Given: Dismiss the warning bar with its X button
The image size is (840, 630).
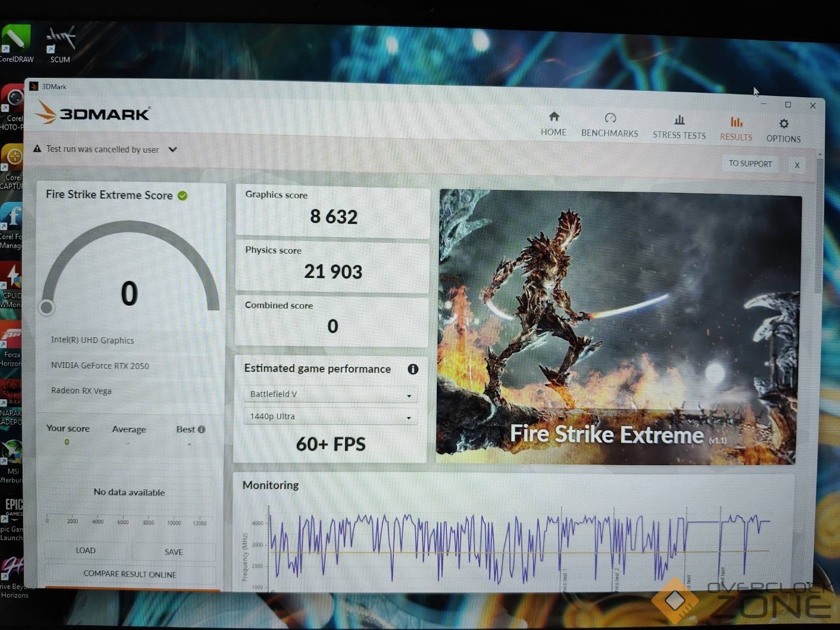Looking at the screenshot, I should [797, 165].
